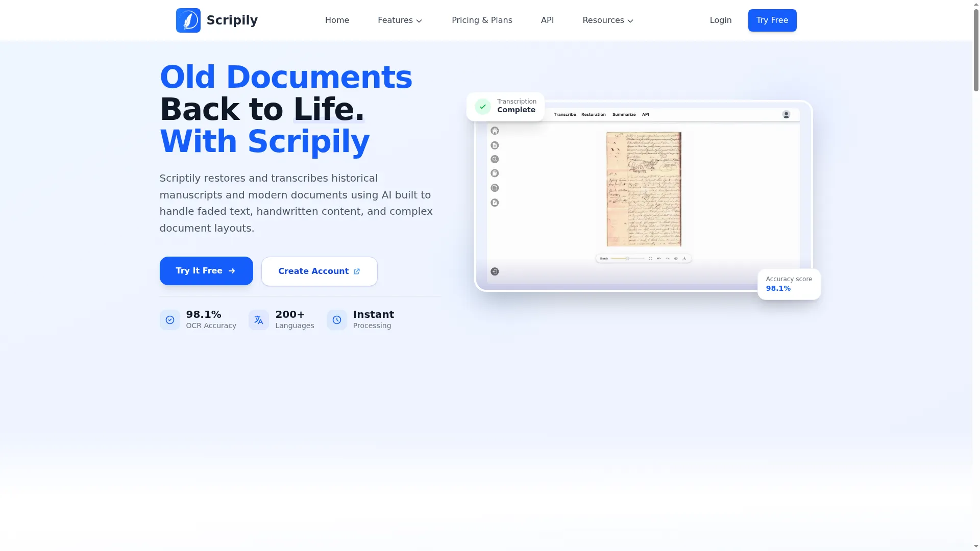
Task: Click the download icon in brush toolbar
Action: (684, 259)
